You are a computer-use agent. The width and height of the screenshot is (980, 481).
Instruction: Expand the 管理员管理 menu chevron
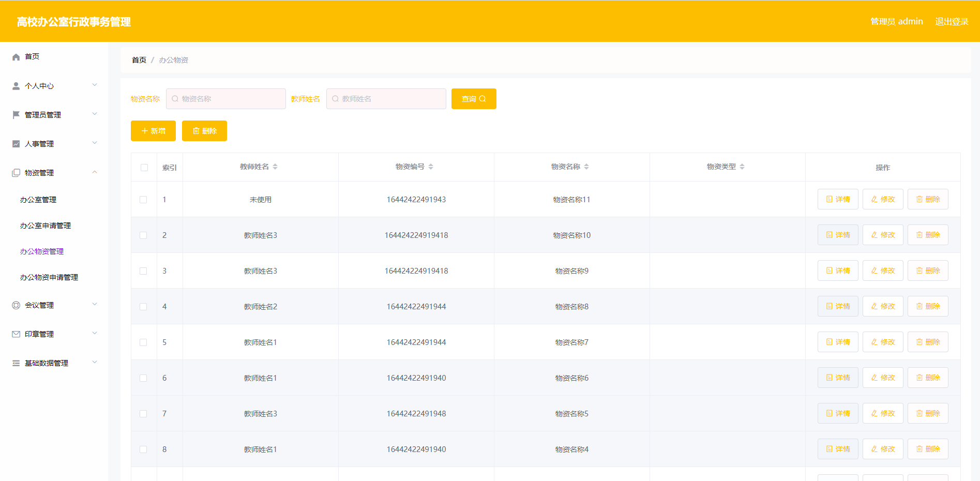click(x=95, y=114)
